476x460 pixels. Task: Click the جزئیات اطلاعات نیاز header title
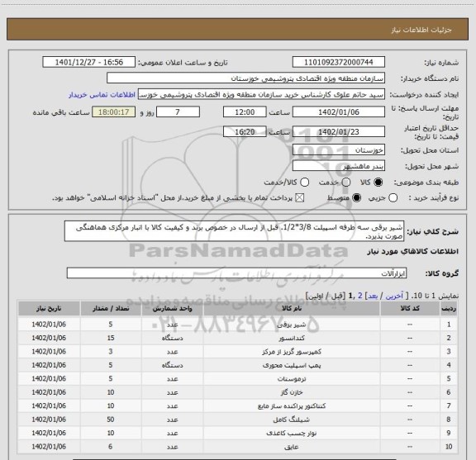421,30
